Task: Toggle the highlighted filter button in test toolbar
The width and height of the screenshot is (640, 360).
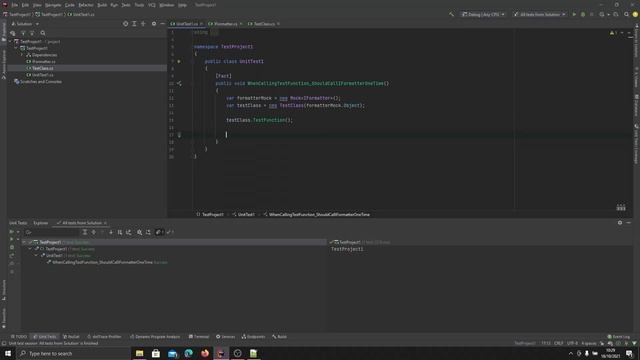Action: 159,232
